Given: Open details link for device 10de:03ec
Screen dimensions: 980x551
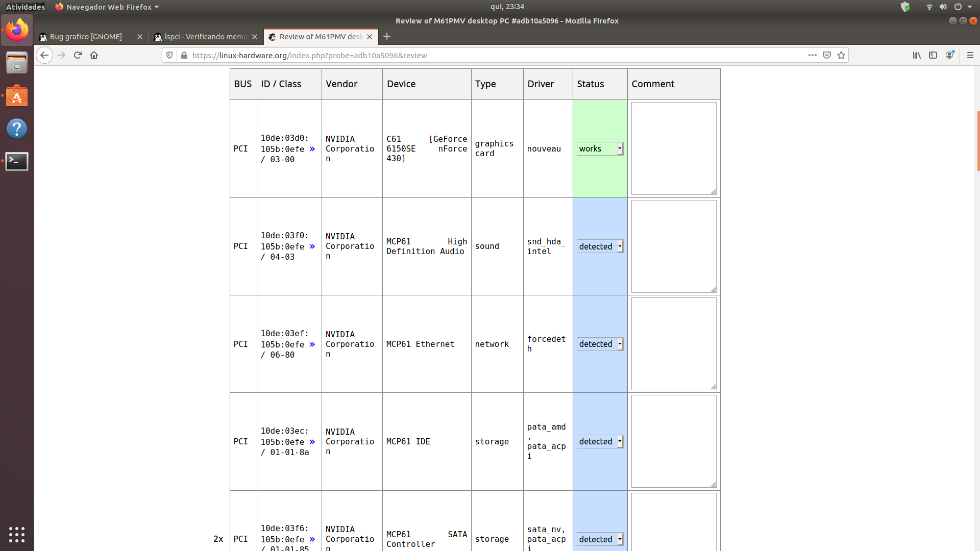Looking at the screenshot, I should [312, 442].
